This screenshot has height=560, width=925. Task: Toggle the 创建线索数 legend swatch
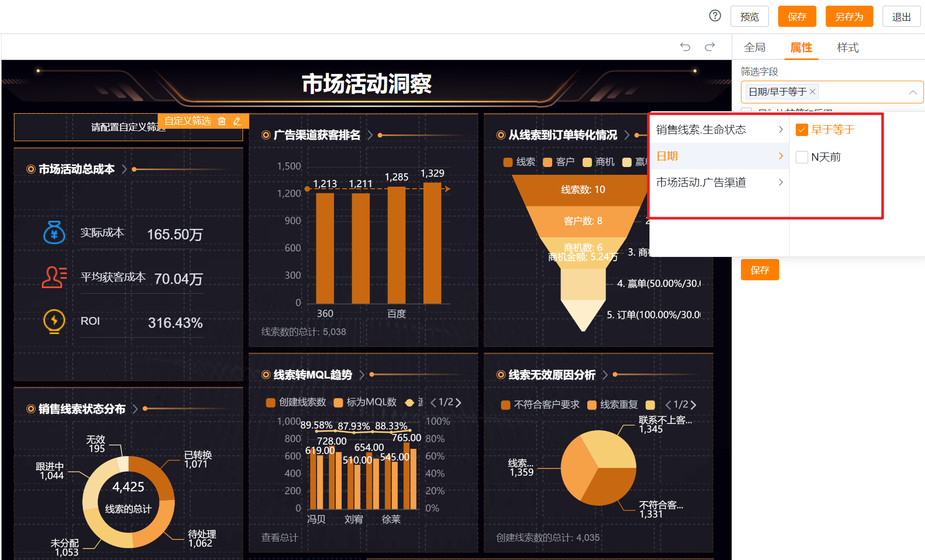coord(270,402)
